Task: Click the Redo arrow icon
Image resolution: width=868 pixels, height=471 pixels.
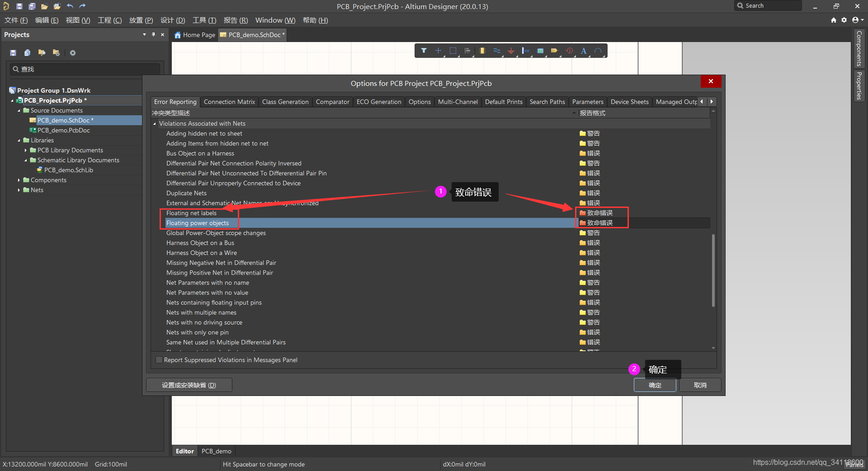Action: tap(82, 6)
